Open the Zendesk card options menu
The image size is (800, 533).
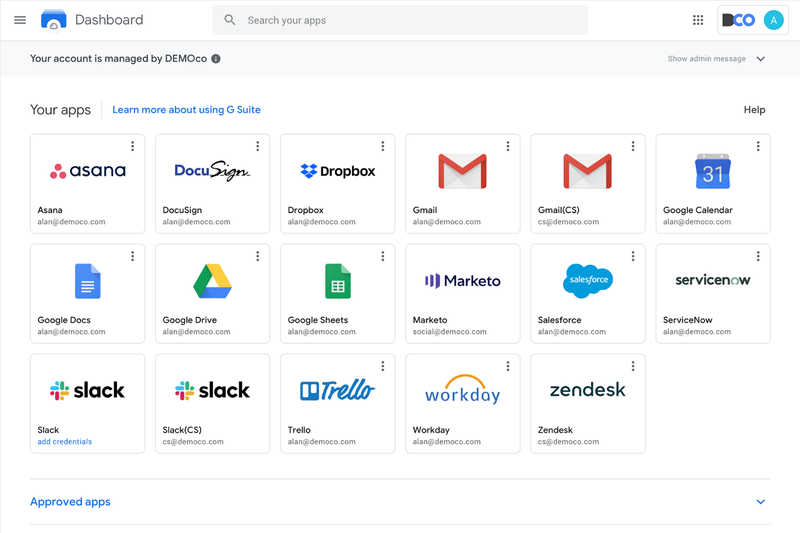pos(633,366)
